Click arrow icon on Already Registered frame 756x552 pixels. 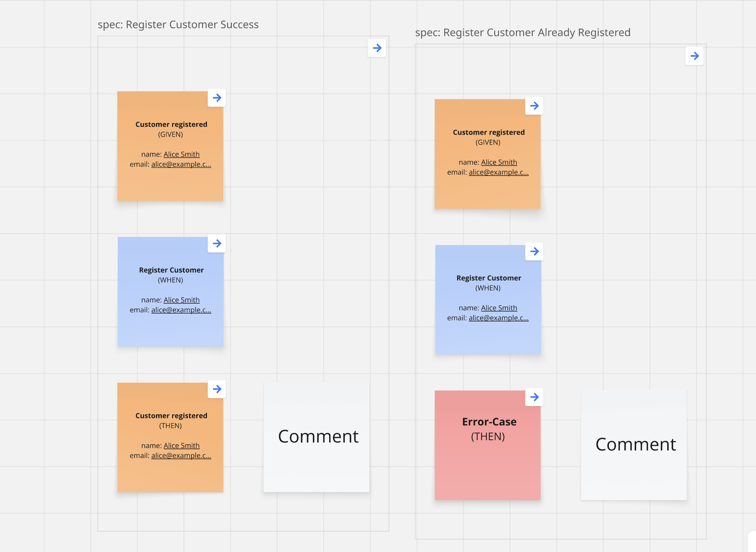pos(694,56)
